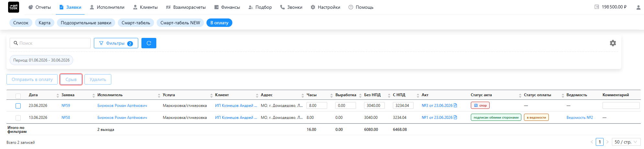Click С НПД field 3234.04
644x149 pixels.
(403, 106)
